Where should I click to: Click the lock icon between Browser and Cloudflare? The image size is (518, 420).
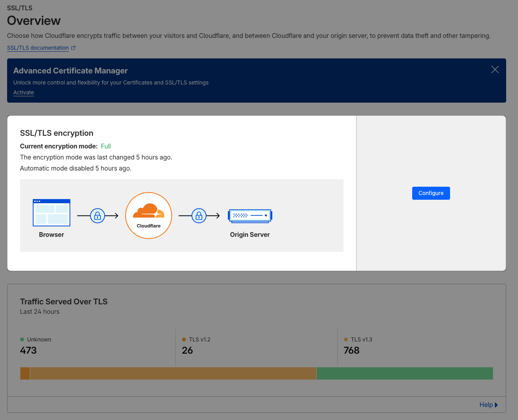[98, 216]
